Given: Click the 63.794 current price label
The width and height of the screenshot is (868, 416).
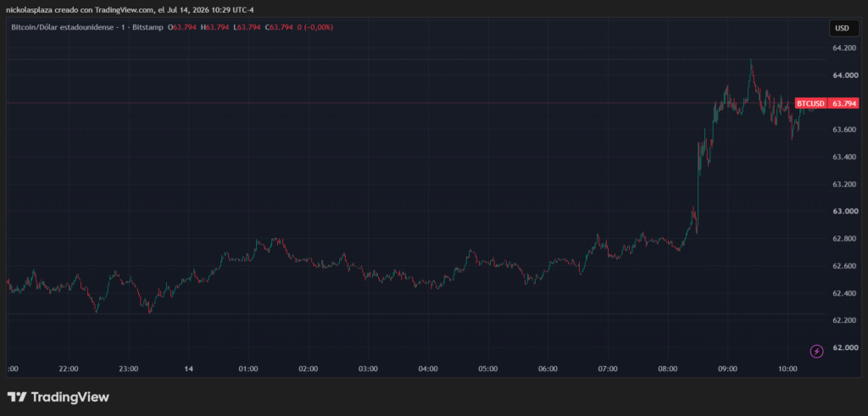Looking at the screenshot, I should tap(845, 103).
